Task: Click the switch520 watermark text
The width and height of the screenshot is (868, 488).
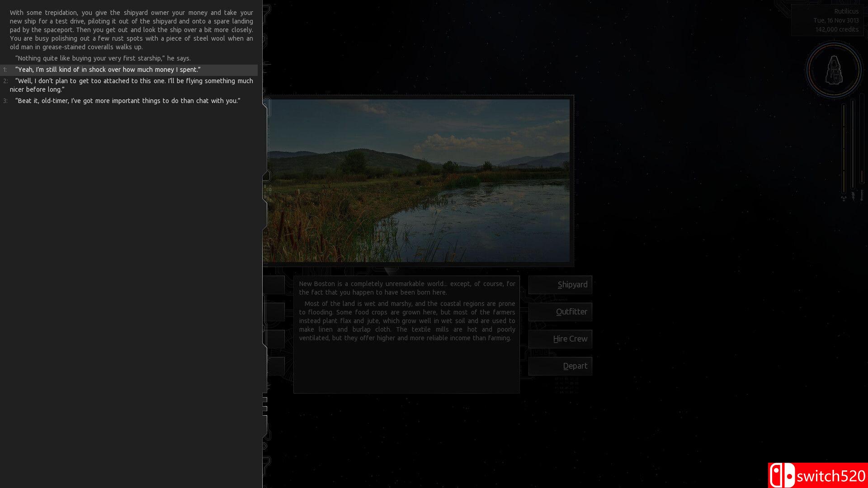Action: point(831,476)
